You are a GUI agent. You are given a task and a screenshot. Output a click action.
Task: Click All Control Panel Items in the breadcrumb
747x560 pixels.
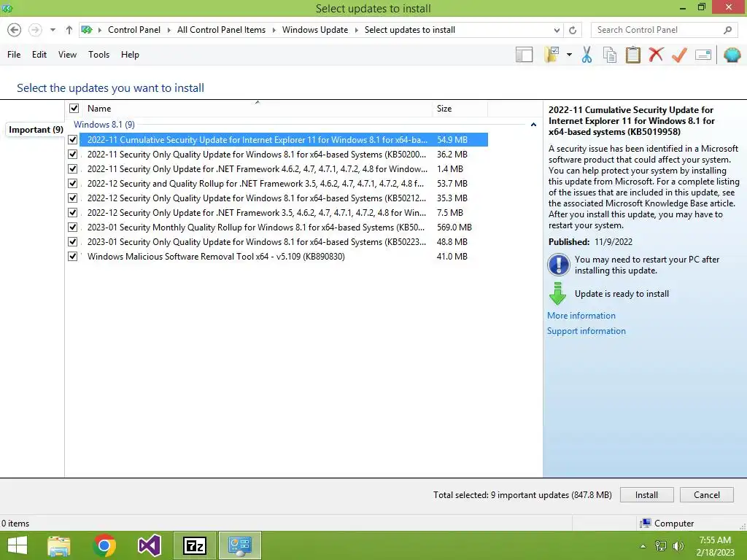coord(221,30)
